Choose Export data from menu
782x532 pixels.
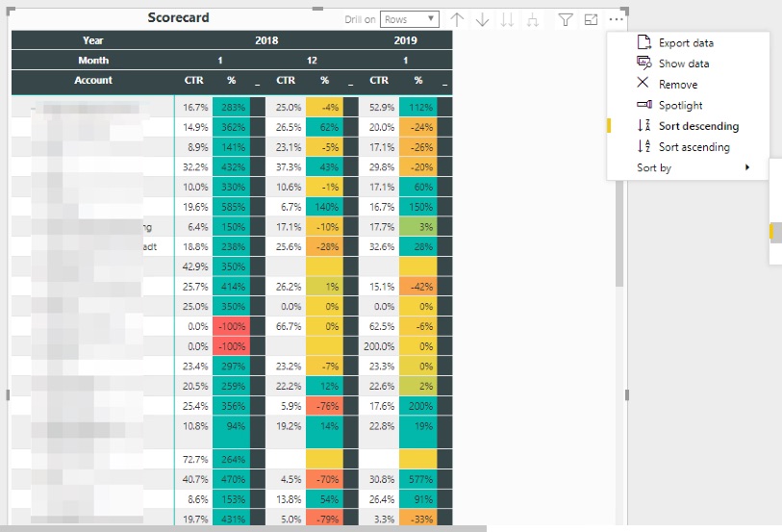[x=686, y=43]
